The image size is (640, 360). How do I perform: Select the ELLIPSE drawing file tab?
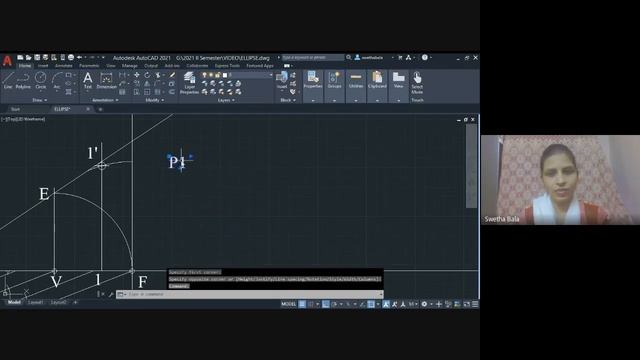click(x=62, y=109)
